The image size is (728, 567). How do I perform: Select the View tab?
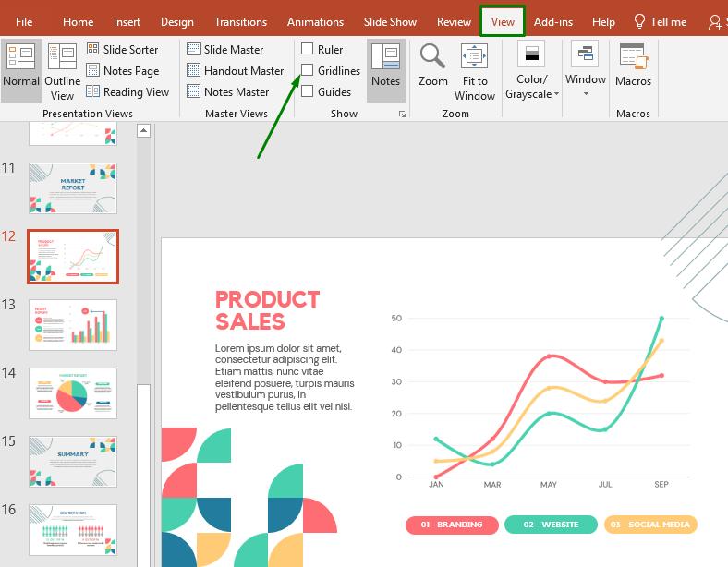503,21
